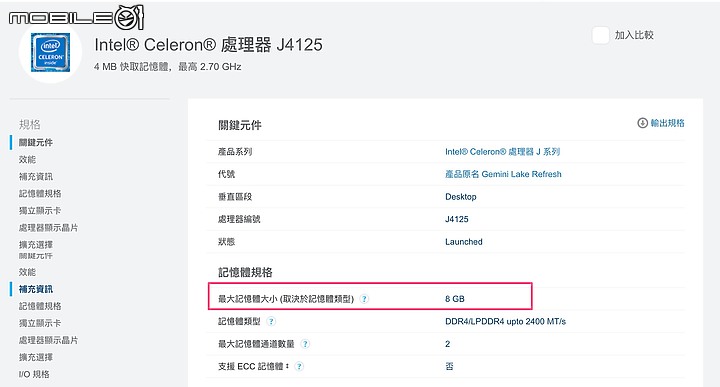This screenshot has height=387, width=720.
Task: Click the Intel Celeron badge logo
Action: click(x=51, y=52)
